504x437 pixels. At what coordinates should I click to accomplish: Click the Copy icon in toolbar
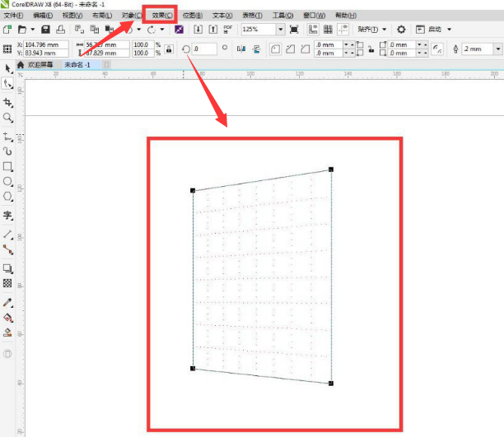[95, 30]
